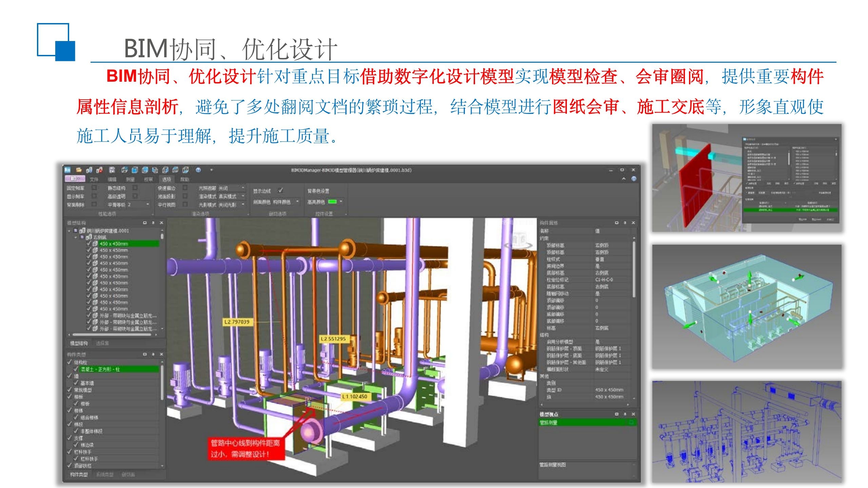Uncheck 基本墙 in component type list
Screen dimensions: 868x488
click(76, 383)
